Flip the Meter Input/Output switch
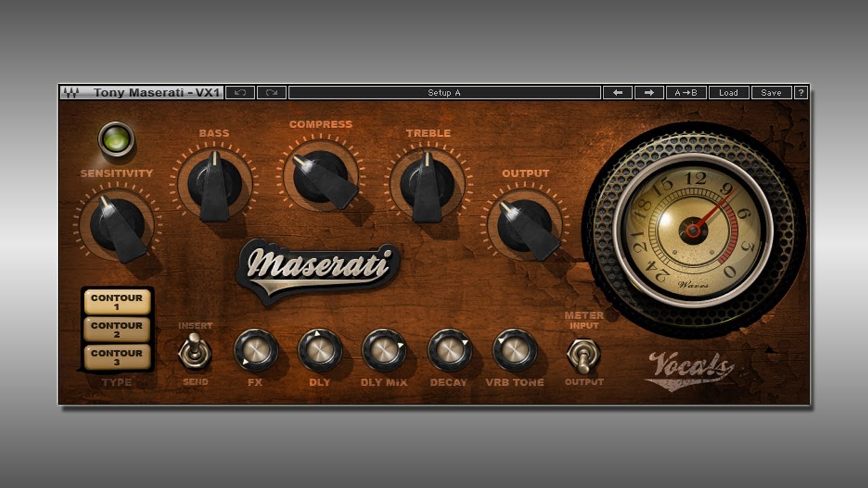This screenshot has height=488, width=868. tap(583, 354)
